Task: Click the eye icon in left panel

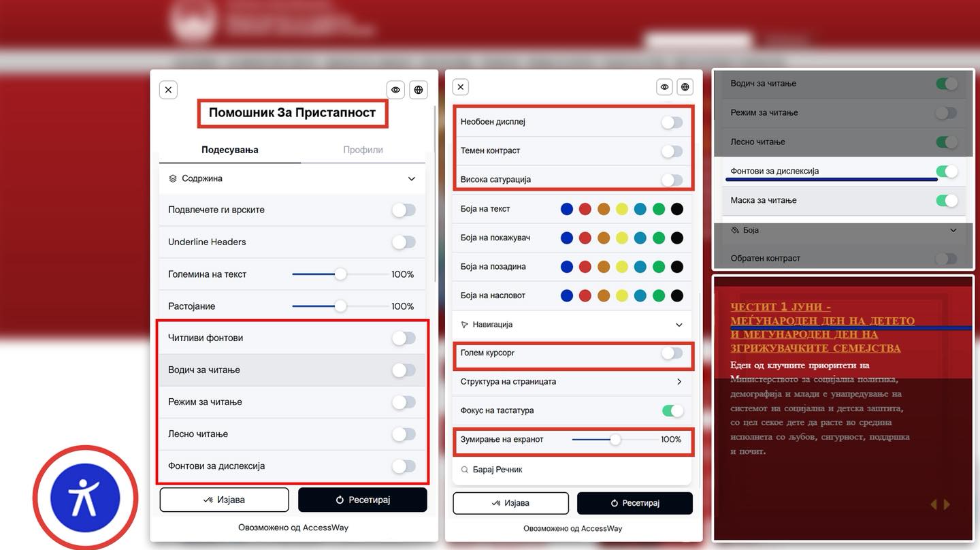Action: (395, 90)
